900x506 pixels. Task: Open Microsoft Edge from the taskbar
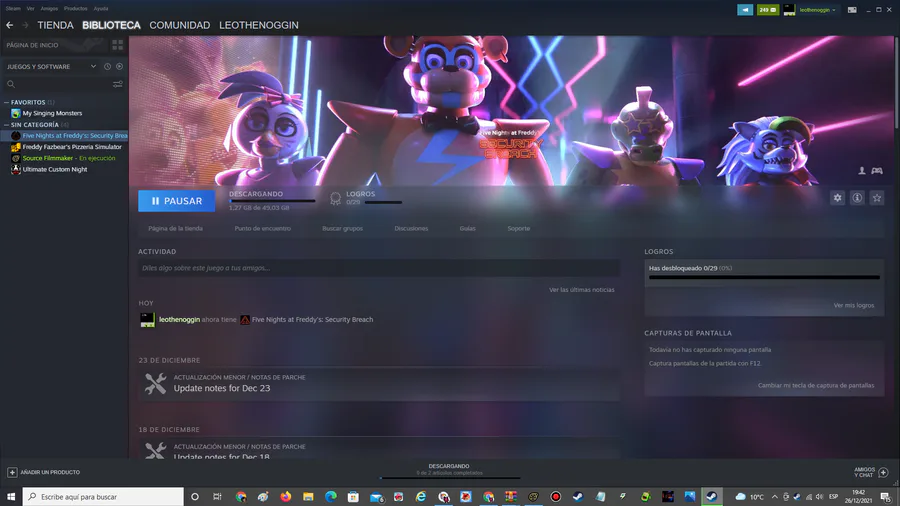[x=331, y=497]
